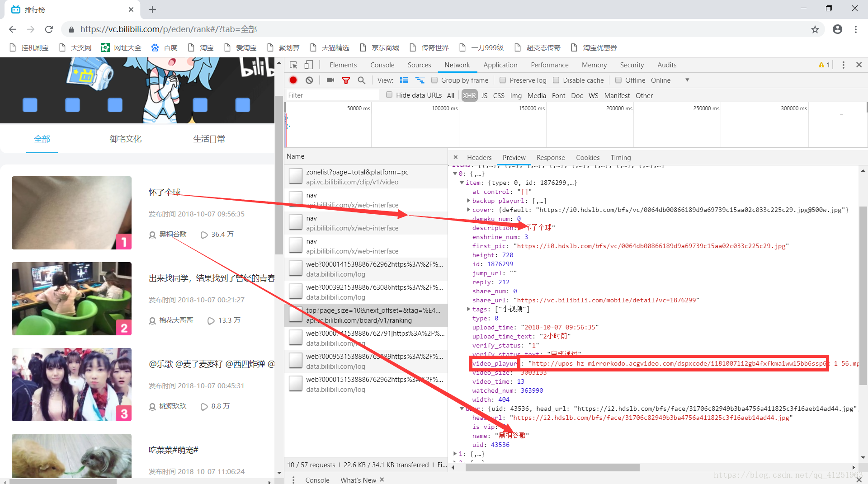Click the browser back arrow

point(13,29)
